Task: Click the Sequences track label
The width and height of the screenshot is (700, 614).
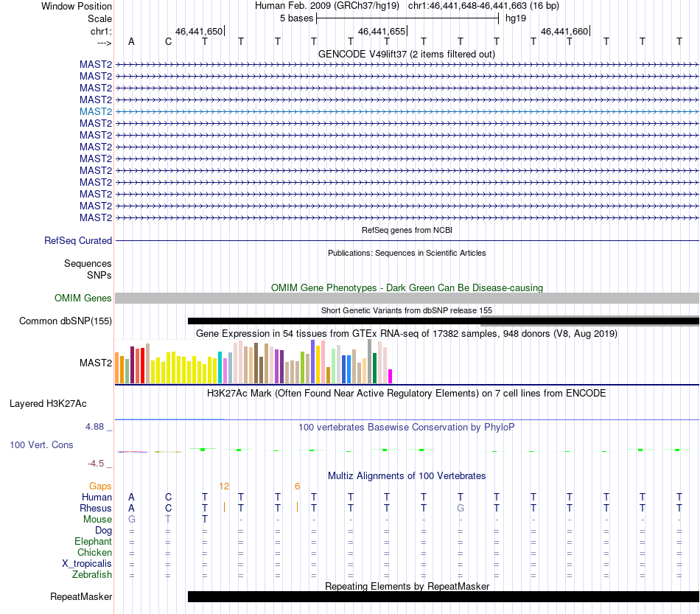Action: tap(88, 263)
